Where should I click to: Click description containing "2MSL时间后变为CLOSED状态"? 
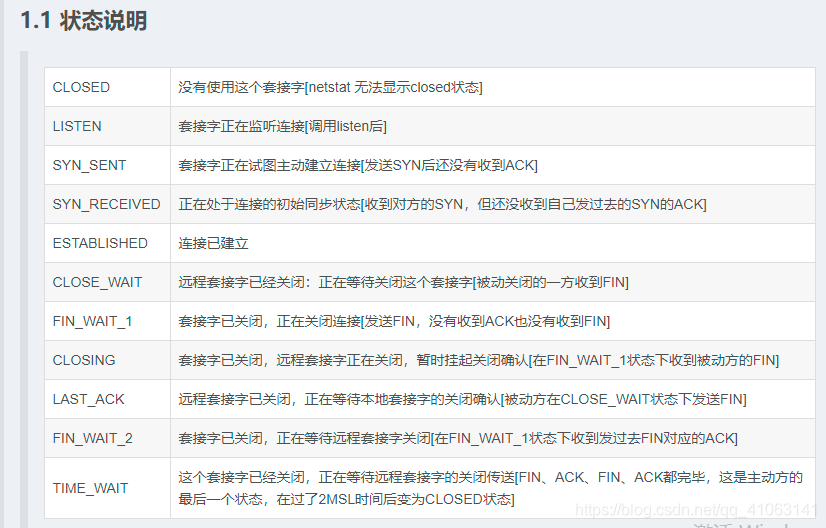click(x=490, y=488)
